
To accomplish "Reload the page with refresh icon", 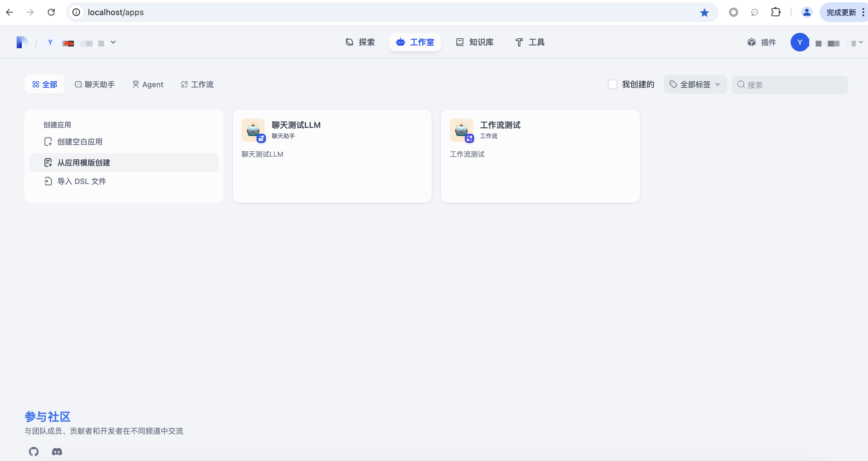I will [x=51, y=12].
